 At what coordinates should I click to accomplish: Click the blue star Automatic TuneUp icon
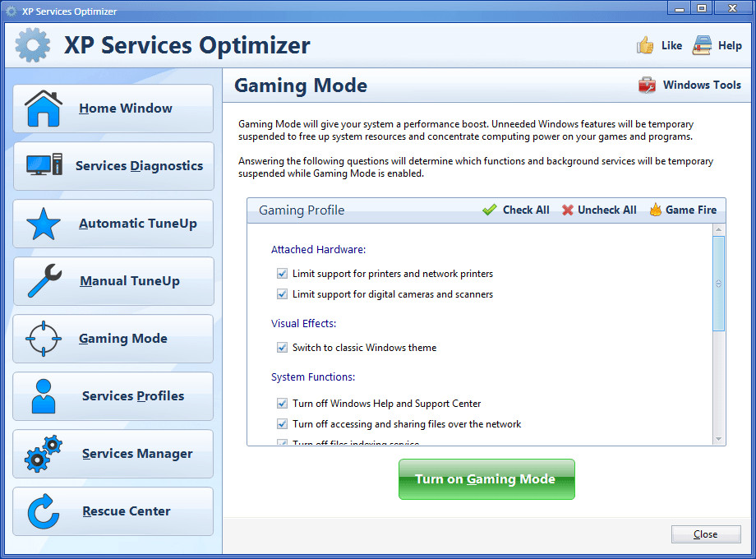click(x=44, y=224)
